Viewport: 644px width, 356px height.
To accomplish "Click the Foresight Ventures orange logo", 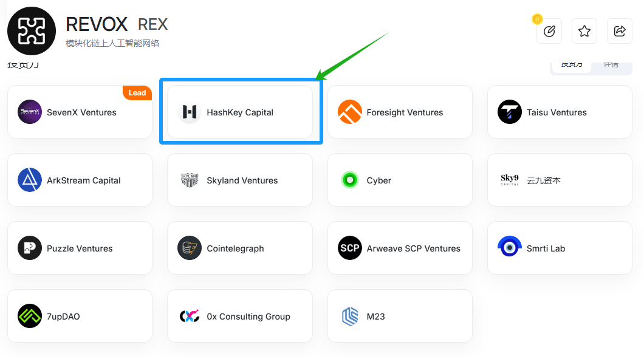I will (x=350, y=112).
